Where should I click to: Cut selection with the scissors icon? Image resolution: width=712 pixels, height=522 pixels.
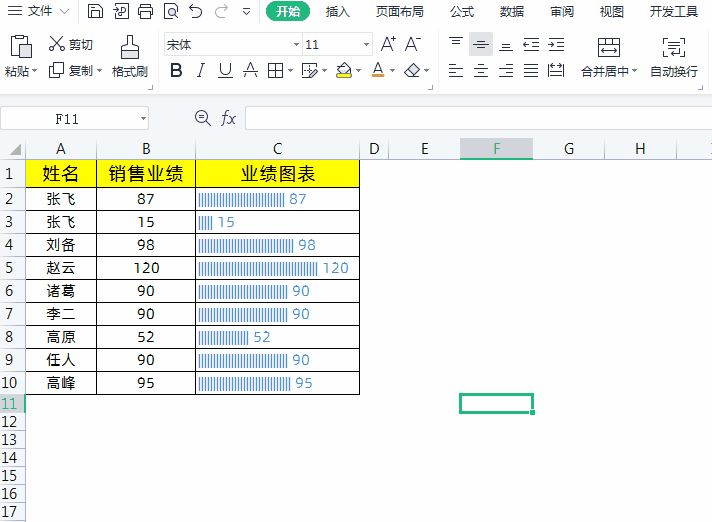(57, 44)
